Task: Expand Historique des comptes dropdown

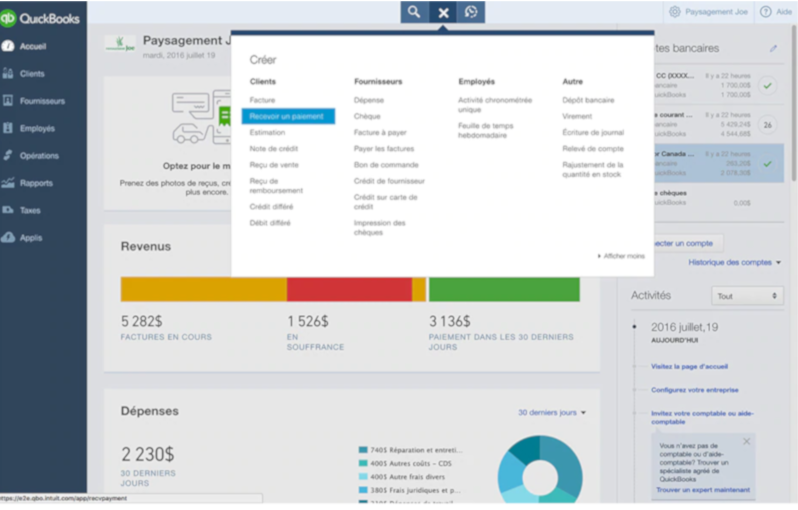Action: point(734,263)
